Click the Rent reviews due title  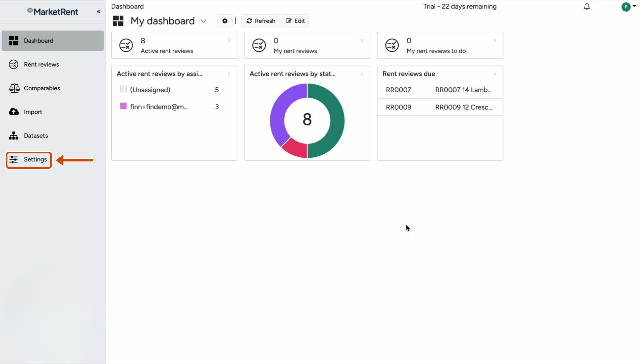[x=409, y=74]
